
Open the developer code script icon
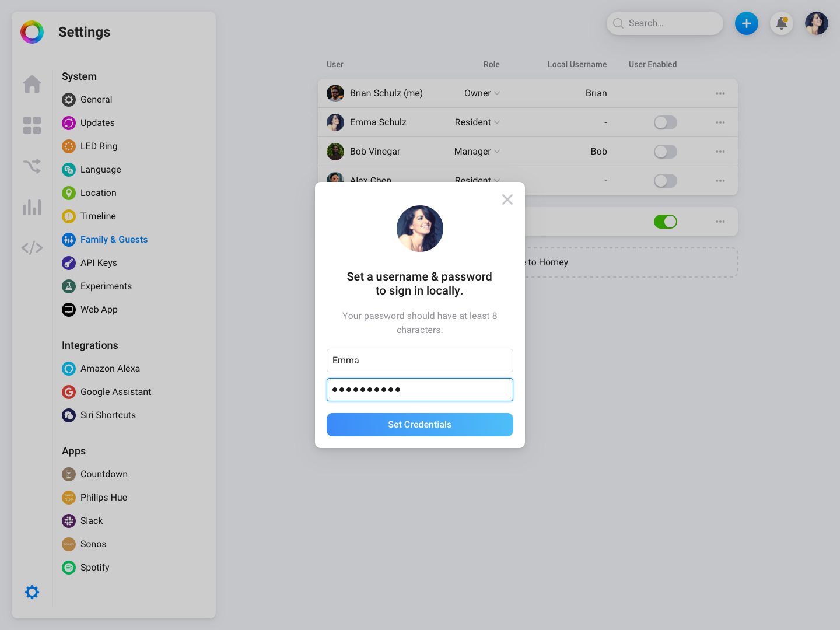[x=32, y=248]
